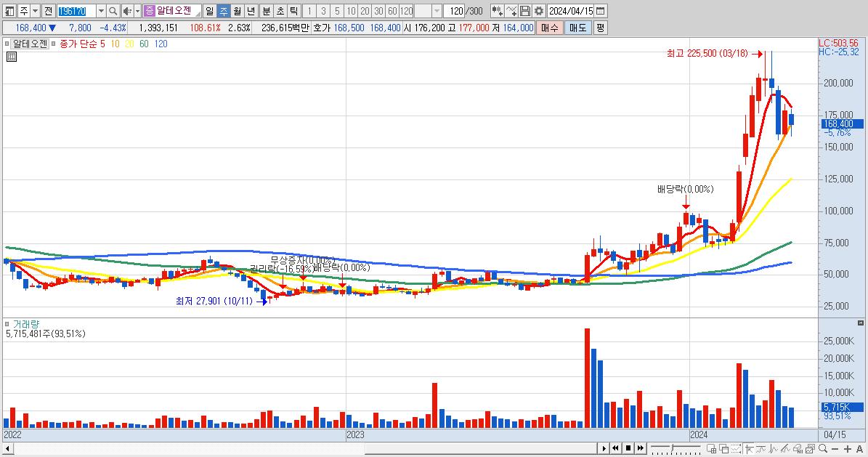Click the eraser delete drawings icon

pyautogui.click(x=798, y=449)
